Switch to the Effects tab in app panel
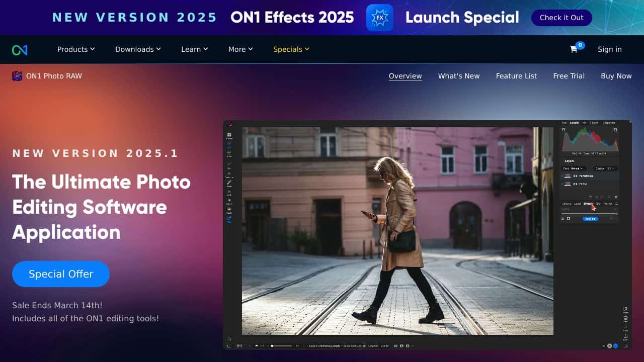 click(588, 204)
